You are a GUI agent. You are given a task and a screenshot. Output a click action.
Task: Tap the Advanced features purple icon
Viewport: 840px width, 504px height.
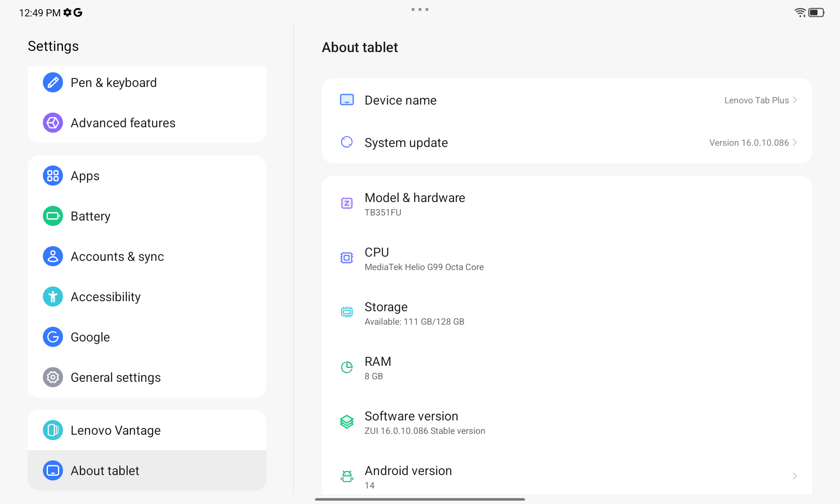point(53,123)
